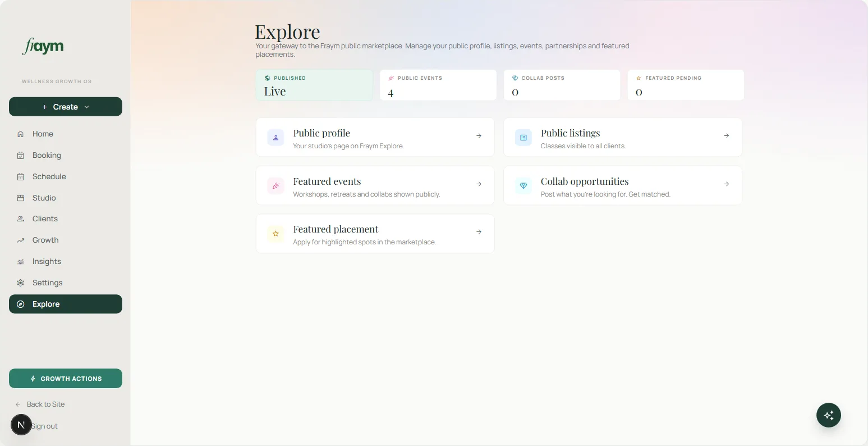Click the Next.js N badge

[x=21, y=425]
